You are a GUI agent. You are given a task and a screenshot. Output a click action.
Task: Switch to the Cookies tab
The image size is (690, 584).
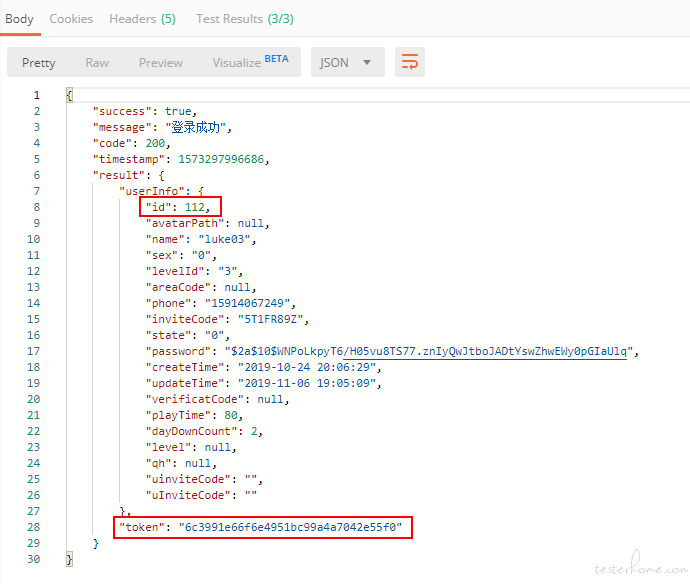pos(71,19)
